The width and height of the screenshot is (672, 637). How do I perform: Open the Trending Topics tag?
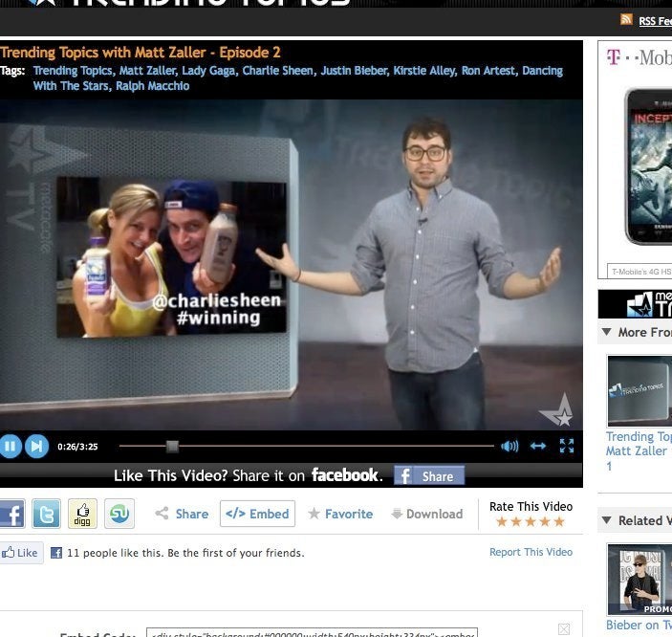tap(73, 71)
